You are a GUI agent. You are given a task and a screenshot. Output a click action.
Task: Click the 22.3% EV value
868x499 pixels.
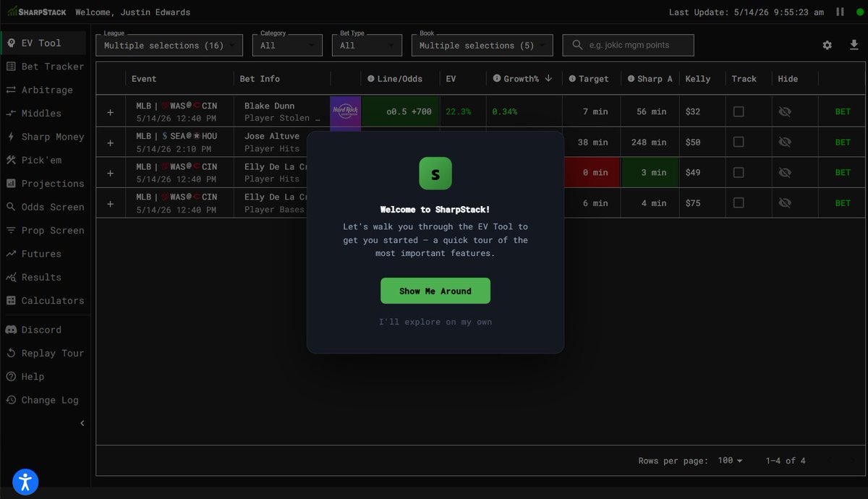[459, 111]
